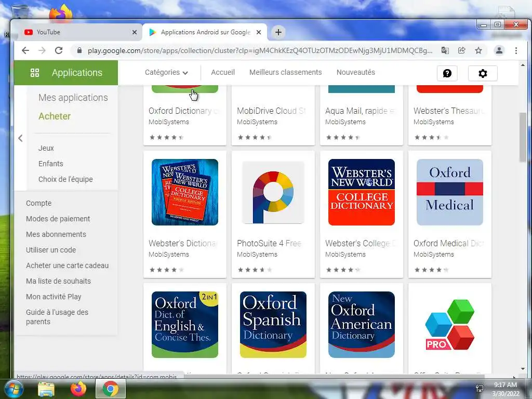The image size is (532, 399).
Task: Open Webster's New World College Dictionary icon
Action: 362,192
